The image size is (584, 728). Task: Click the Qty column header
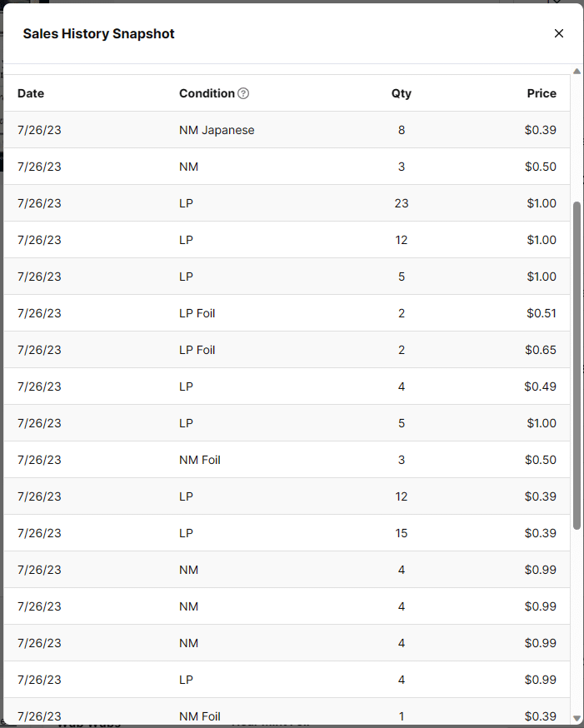click(401, 93)
